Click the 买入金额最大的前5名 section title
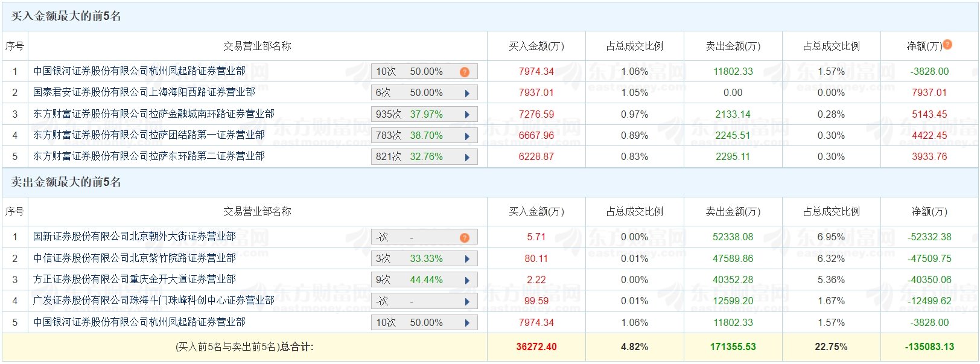Screen dimensions: 980x364 click(x=66, y=16)
